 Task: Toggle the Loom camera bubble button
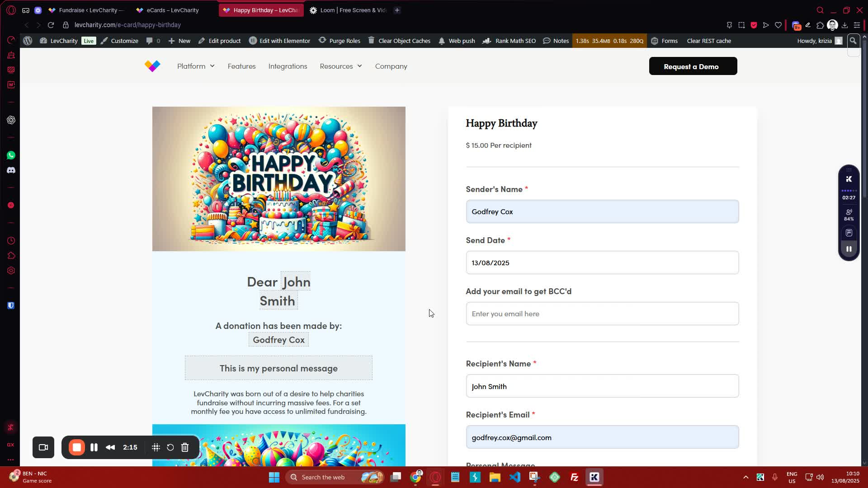(x=43, y=447)
